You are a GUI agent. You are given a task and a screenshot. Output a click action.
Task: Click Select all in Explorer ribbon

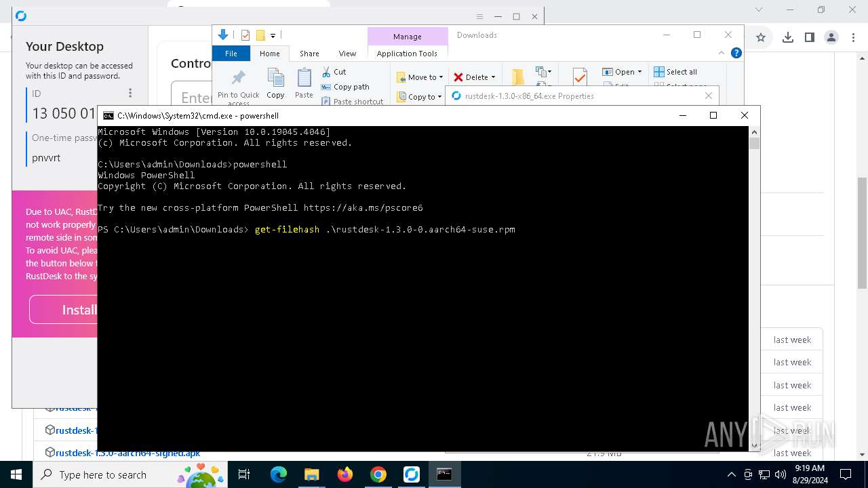point(675,72)
